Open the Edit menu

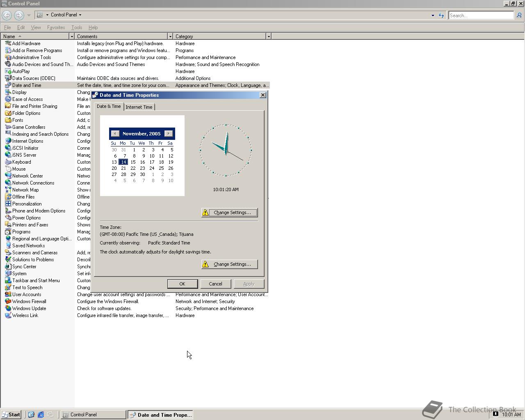21,27
